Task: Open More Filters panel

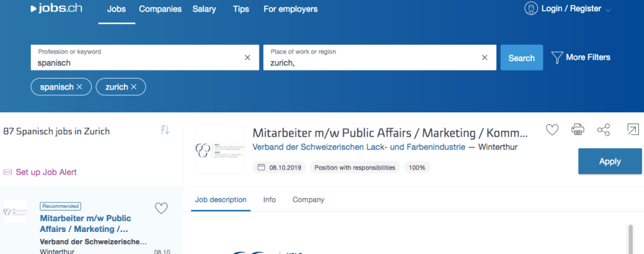Action: coord(580,57)
